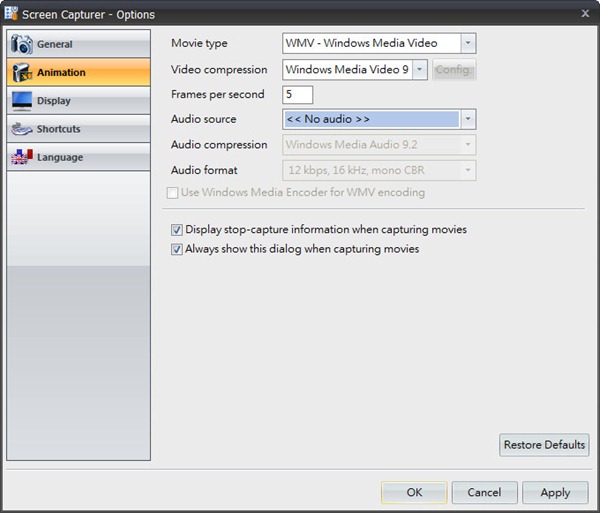Open the Language tab
600x513 pixels.
[78, 157]
